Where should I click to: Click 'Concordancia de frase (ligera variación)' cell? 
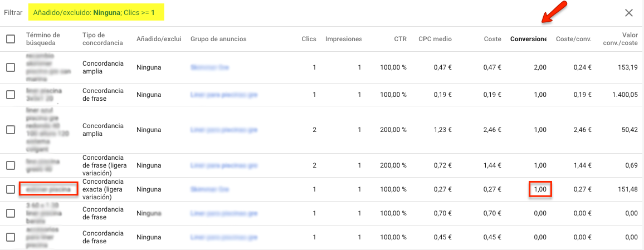point(105,165)
